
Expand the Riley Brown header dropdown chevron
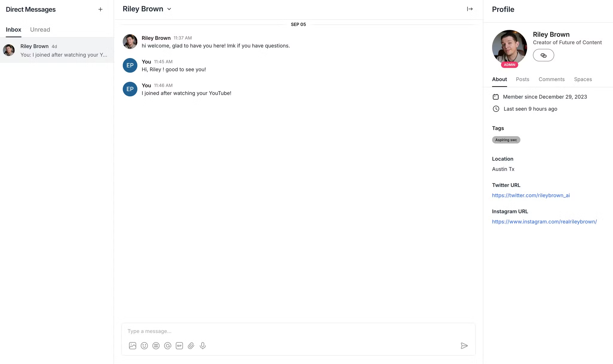click(169, 9)
